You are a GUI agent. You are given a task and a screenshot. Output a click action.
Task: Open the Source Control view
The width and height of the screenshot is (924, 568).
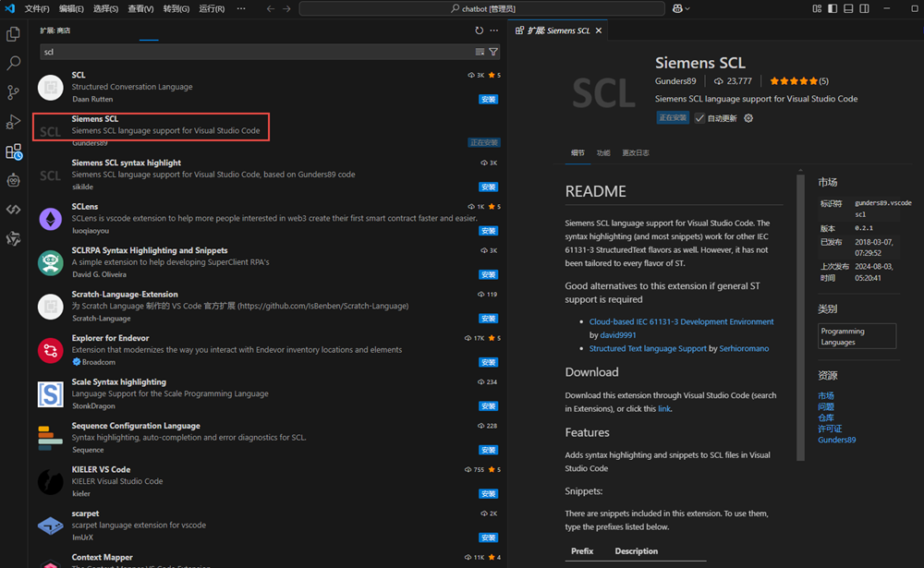(13, 92)
